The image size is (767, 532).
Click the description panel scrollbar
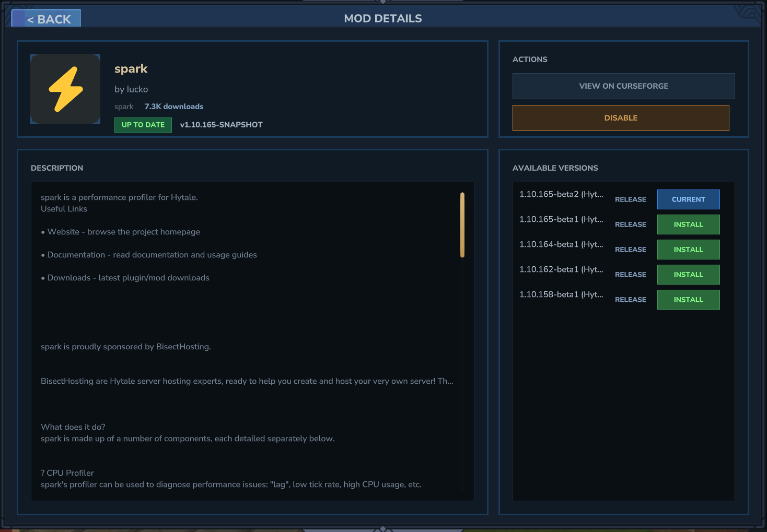pyautogui.click(x=462, y=225)
